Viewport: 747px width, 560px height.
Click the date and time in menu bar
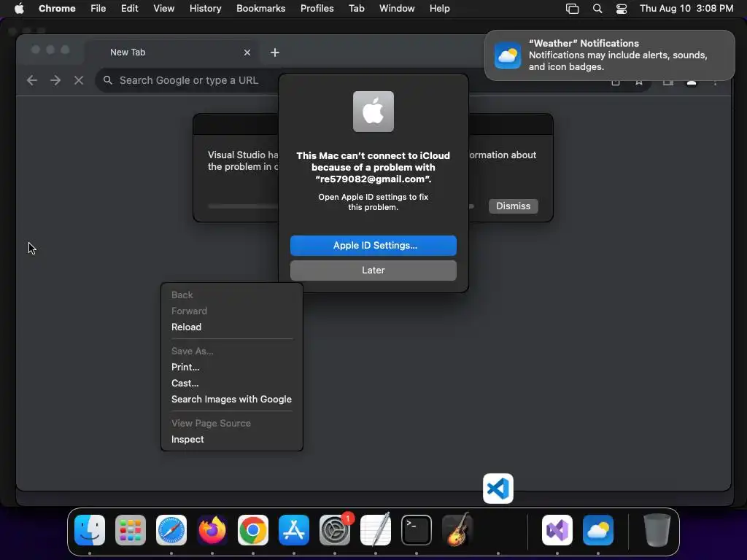click(x=686, y=9)
